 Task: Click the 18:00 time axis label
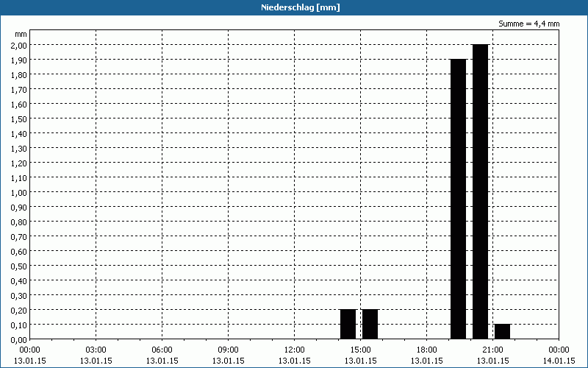[427, 350]
